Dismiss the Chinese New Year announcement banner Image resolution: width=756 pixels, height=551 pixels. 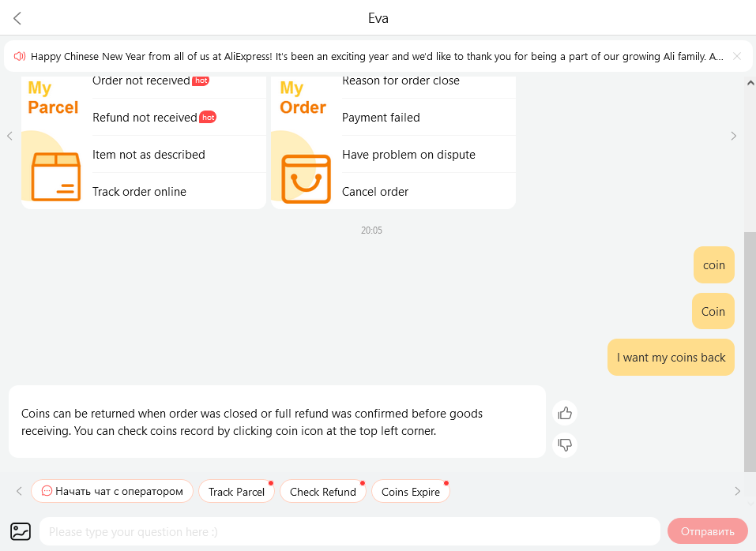737,56
